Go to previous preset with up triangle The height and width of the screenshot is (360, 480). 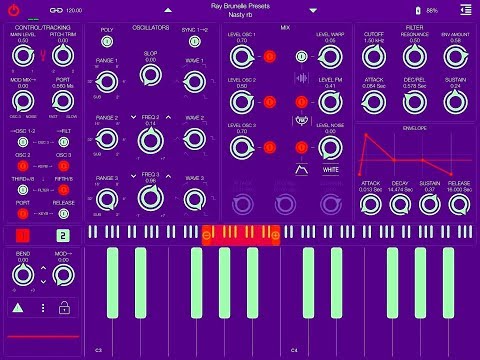(168, 10)
